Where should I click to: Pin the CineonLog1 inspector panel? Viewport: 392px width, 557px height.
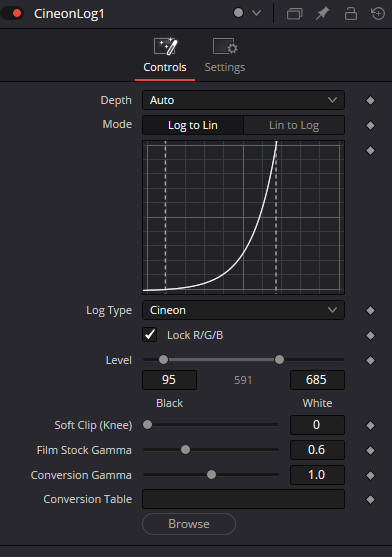pyautogui.click(x=322, y=14)
